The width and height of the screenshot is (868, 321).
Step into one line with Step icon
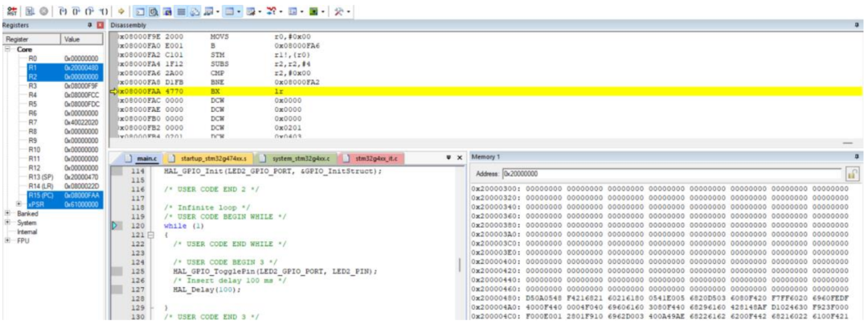[63, 10]
